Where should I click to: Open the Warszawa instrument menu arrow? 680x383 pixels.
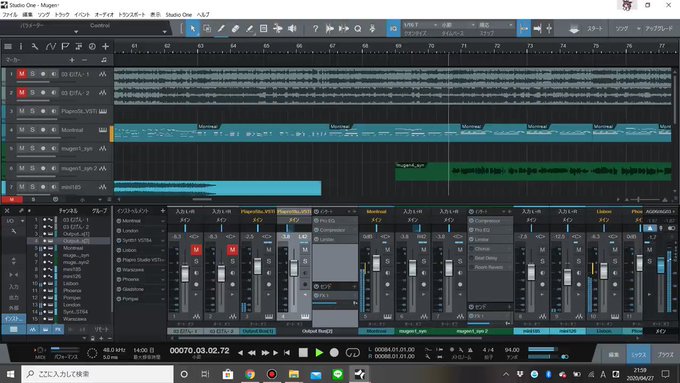click(x=163, y=270)
